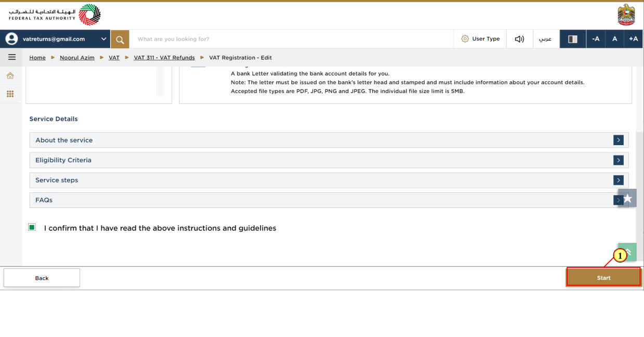Click the UAE emblem icon
This screenshot has height=337, width=644.
[626, 15]
